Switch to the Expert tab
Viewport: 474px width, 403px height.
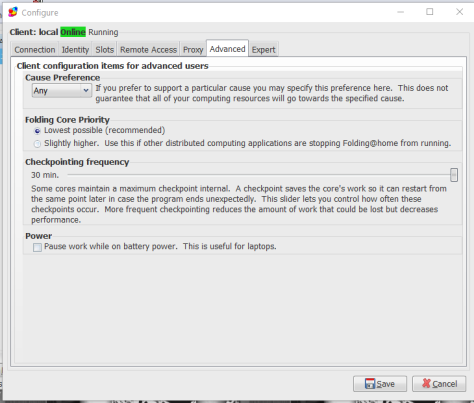click(263, 50)
